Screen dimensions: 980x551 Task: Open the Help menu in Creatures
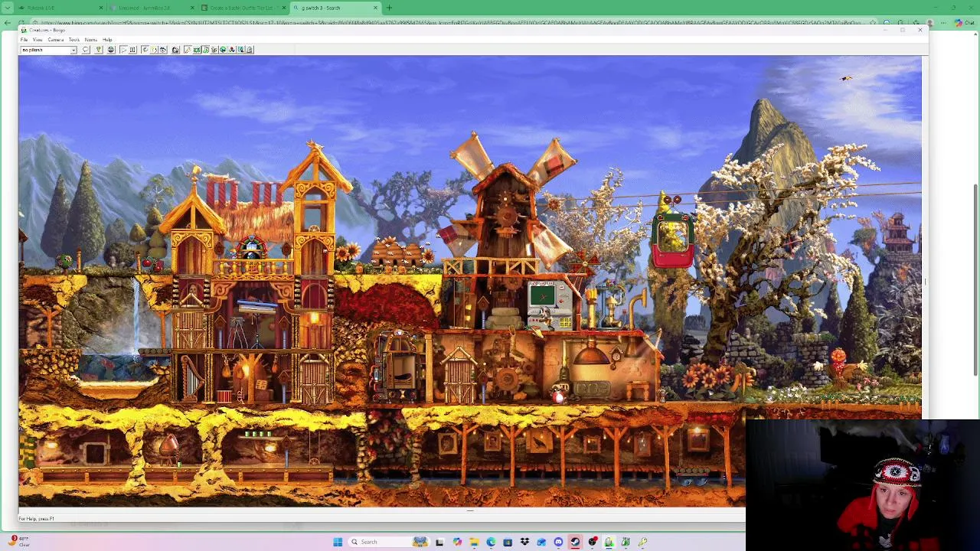pos(107,40)
